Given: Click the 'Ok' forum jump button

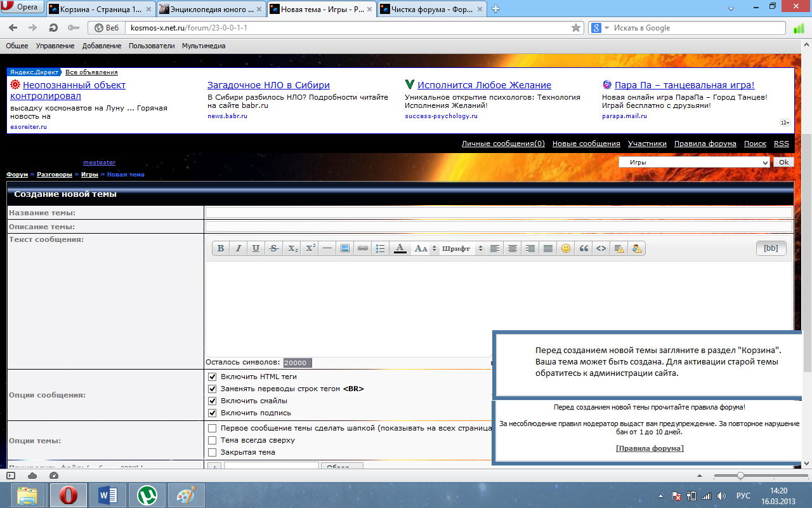Looking at the screenshot, I should (x=783, y=162).
